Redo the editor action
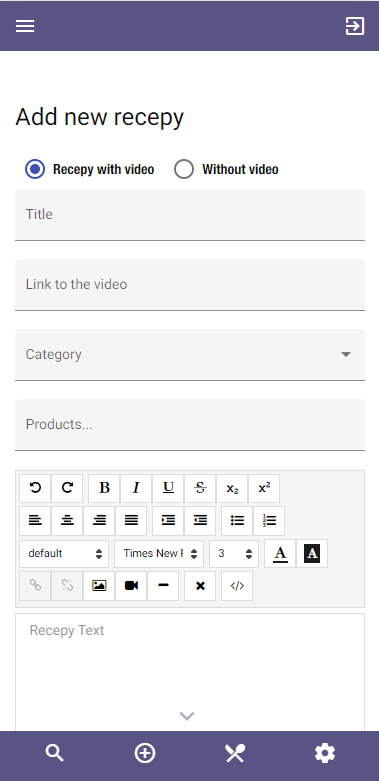The height and width of the screenshot is (781, 379). [67, 488]
